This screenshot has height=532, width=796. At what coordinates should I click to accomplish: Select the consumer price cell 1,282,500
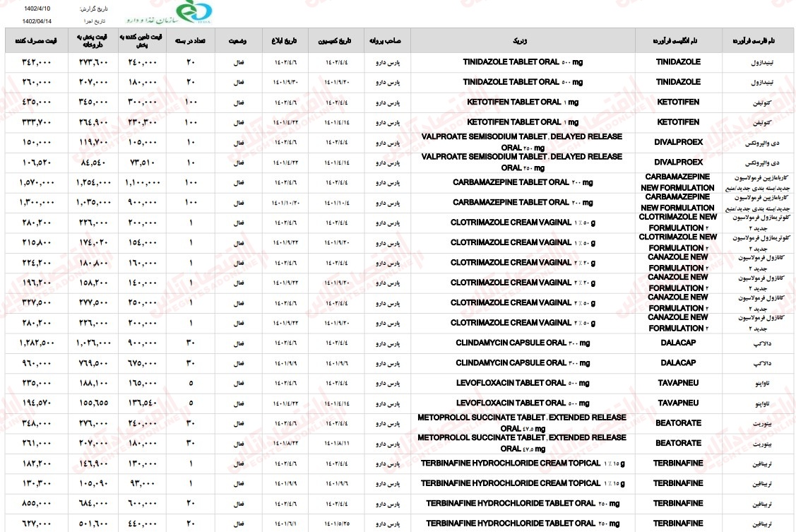click(32, 343)
